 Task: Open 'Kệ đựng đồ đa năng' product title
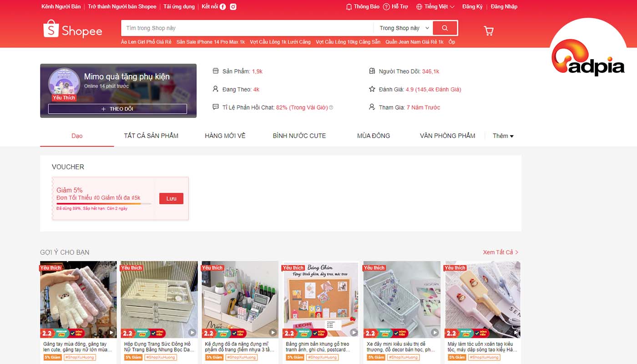coord(240,347)
